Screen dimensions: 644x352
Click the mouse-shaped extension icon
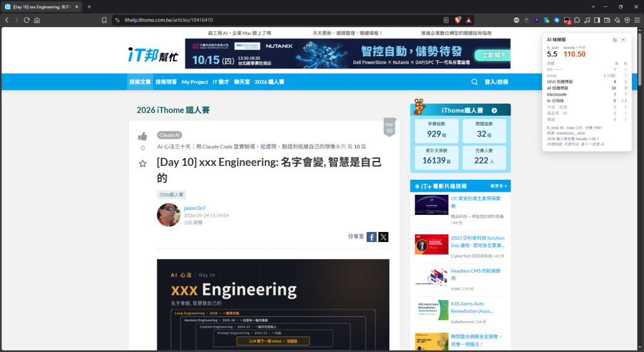pyautogui.click(x=526, y=19)
